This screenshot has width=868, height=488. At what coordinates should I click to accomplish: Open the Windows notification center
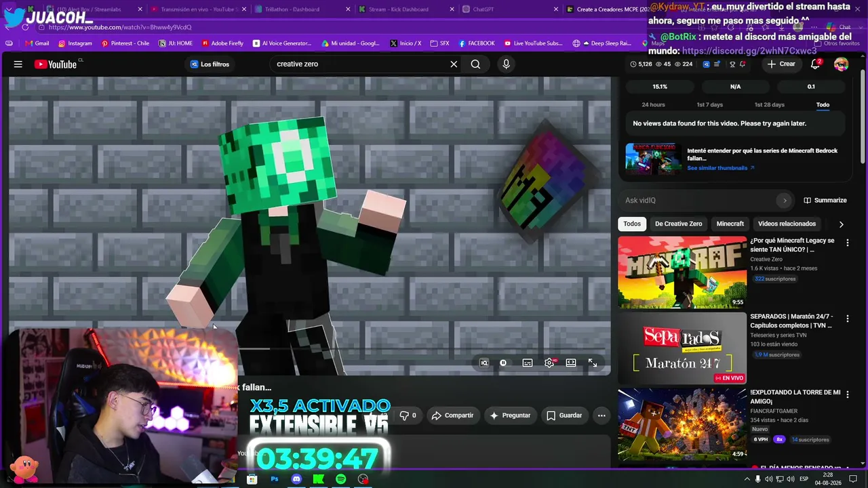coord(853,479)
